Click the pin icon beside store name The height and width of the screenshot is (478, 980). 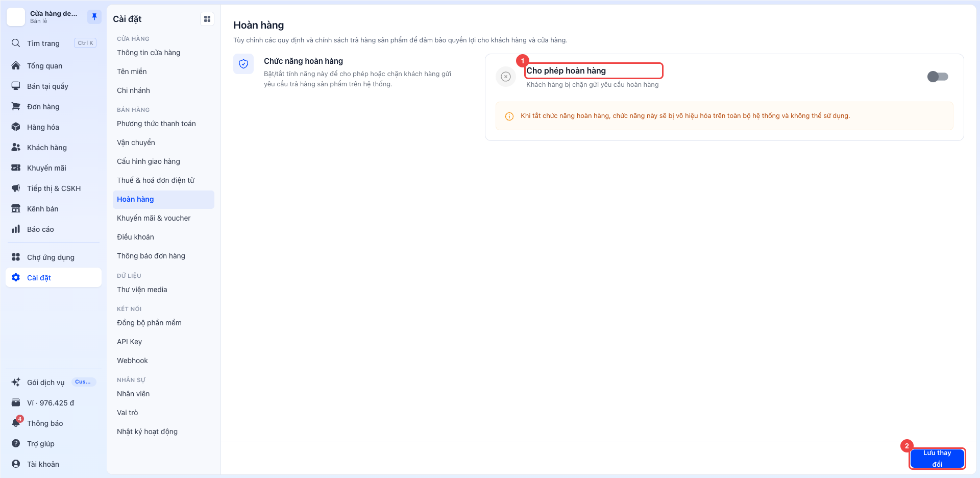[94, 17]
